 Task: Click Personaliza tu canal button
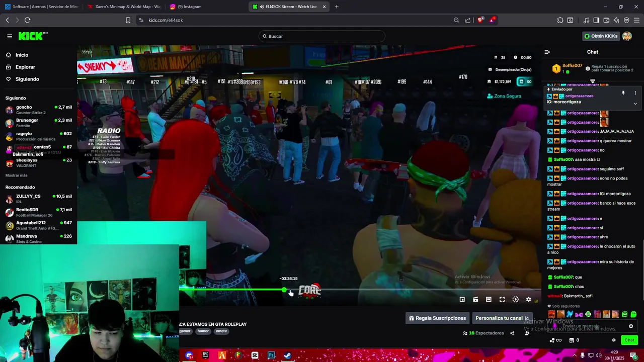click(x=502, y=318)
